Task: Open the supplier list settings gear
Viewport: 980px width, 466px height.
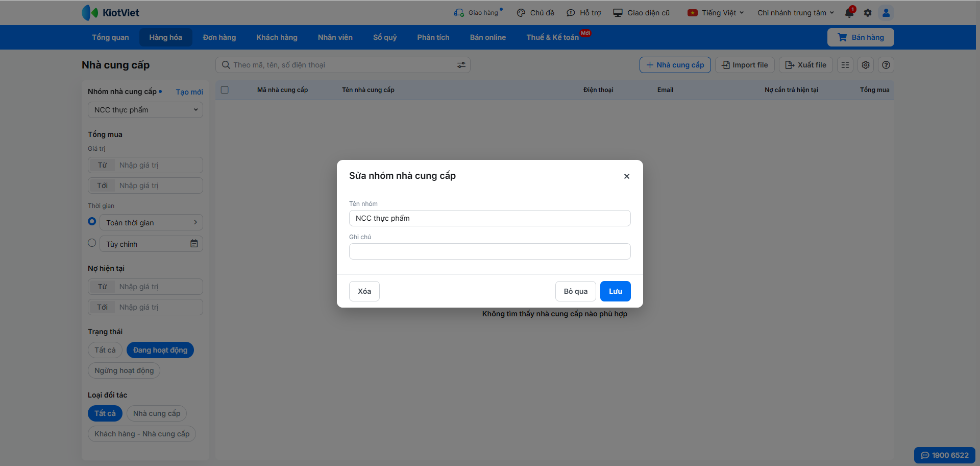Action: (x=866, y=65)
